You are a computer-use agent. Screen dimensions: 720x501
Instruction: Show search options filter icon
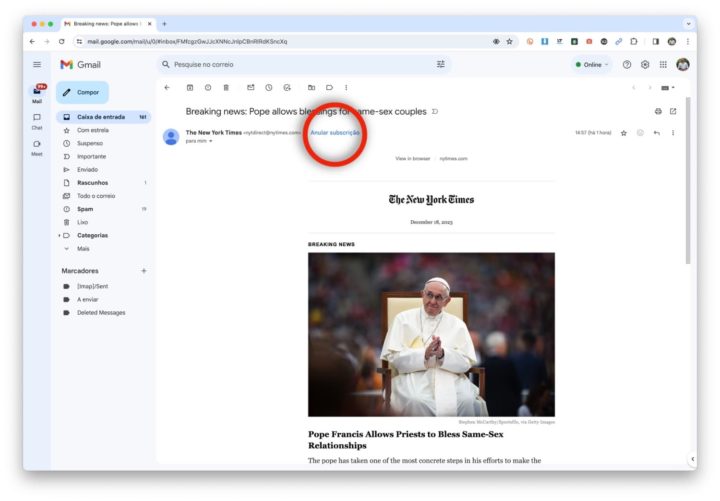[441, 64]
